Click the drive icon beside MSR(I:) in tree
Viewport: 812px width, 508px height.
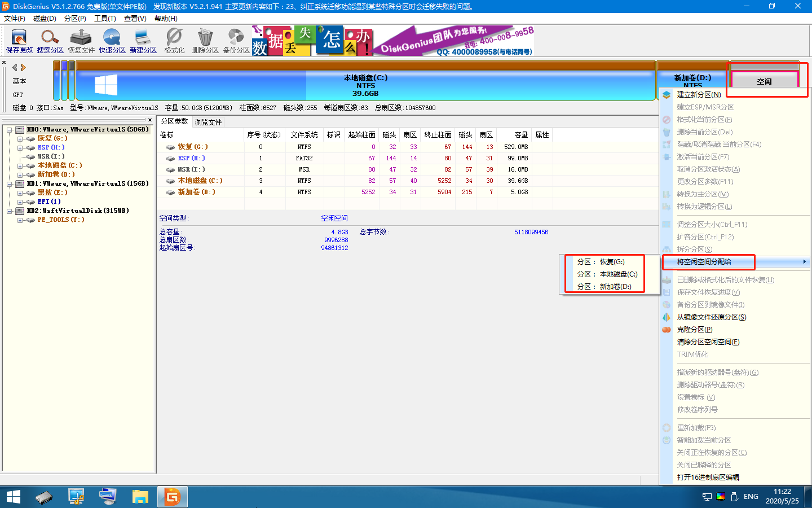[x=30, y=156]
